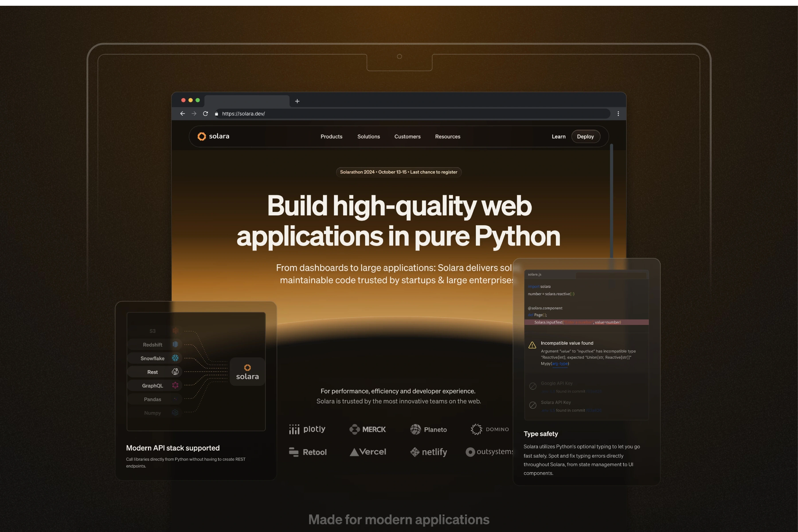Follow the Learn link

pyautogui.click(x=558, y=136)
